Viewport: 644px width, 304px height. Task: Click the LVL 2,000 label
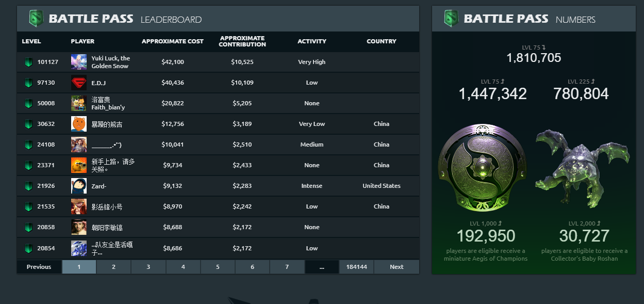click(584, 223)
